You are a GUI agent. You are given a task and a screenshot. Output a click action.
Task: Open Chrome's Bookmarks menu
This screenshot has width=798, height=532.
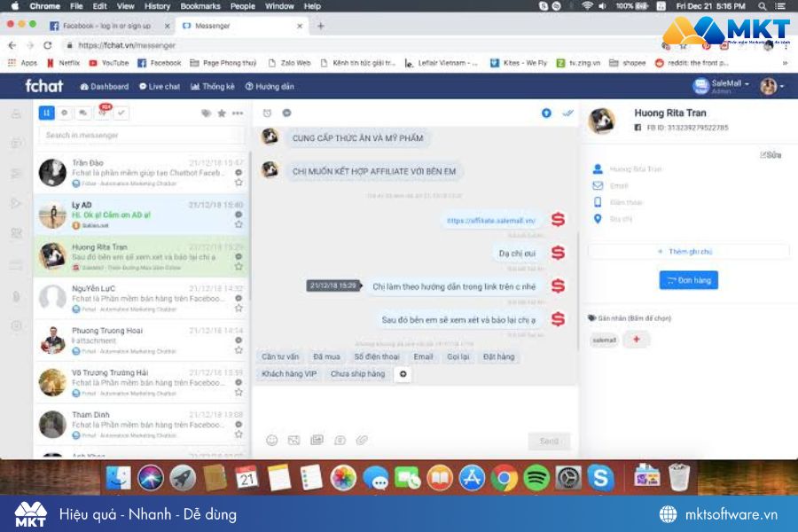point(200,6)
